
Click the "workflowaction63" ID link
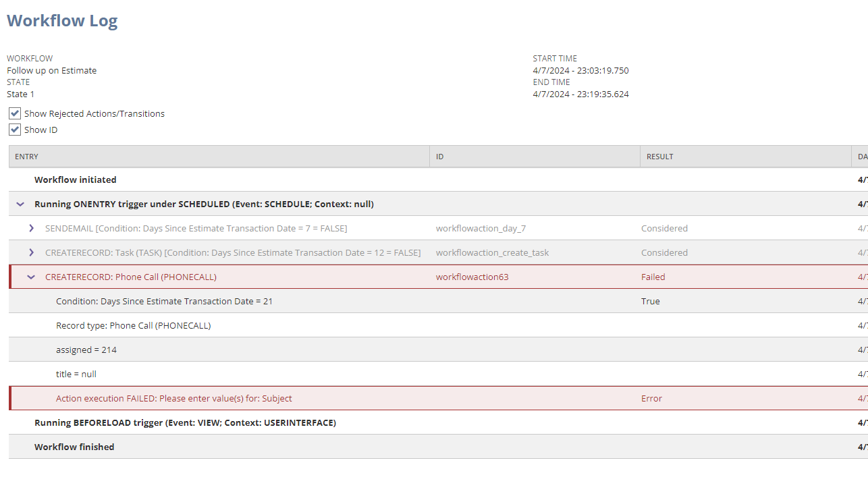click(x=473, y=277)
